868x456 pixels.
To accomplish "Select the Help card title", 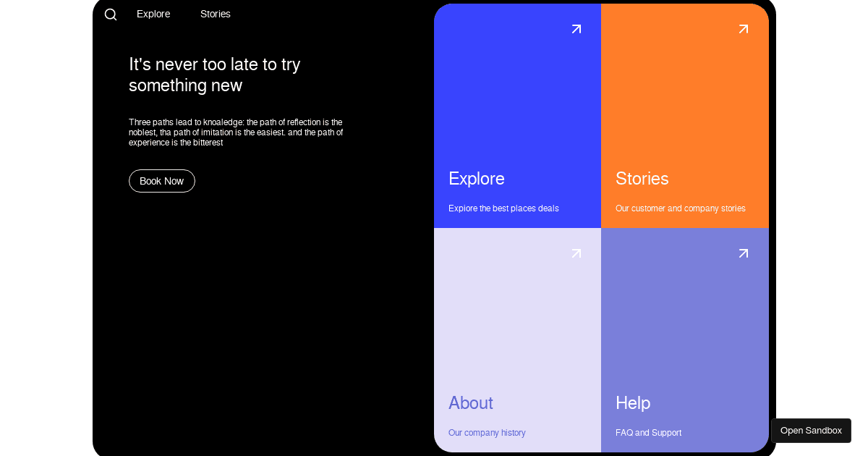I will click(633, 403).
